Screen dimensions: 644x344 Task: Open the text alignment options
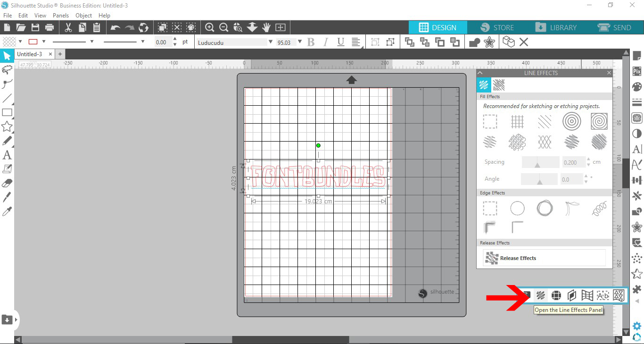coord(357,42)
